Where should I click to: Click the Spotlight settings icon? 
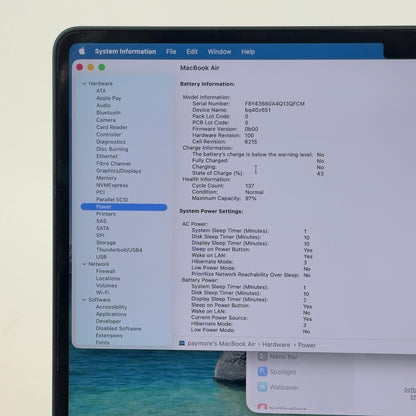pyautogui.click(x=262, y=371)
